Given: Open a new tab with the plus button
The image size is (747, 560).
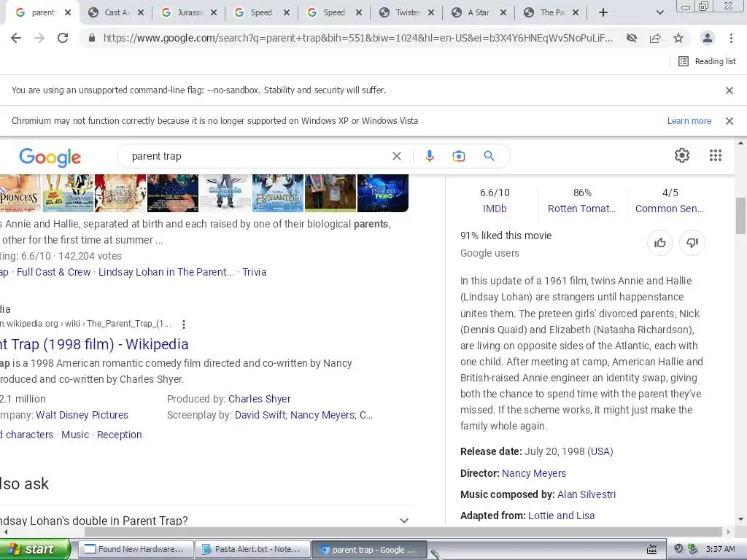Looking at the screenshot, I should (x=603, y=13).
